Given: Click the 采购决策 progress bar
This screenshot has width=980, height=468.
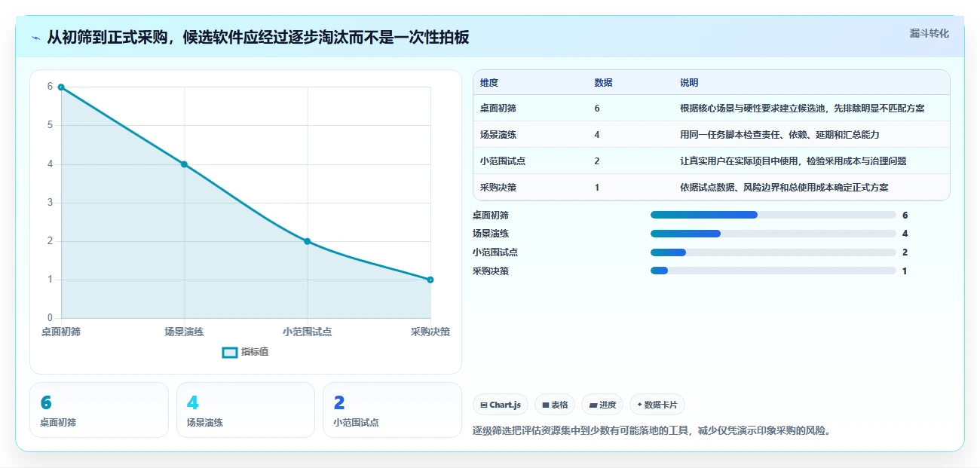Looking at the screenshot, I should 773,271.
